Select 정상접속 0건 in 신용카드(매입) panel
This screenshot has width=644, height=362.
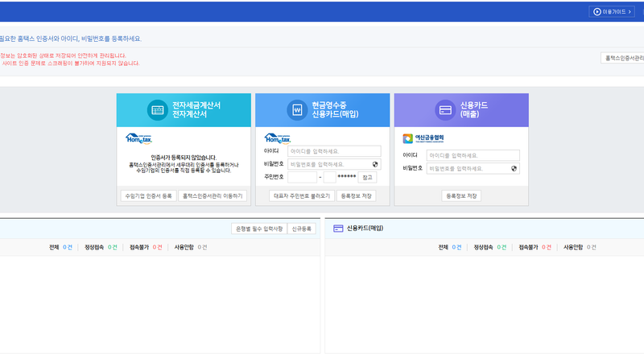pos(490,247)
